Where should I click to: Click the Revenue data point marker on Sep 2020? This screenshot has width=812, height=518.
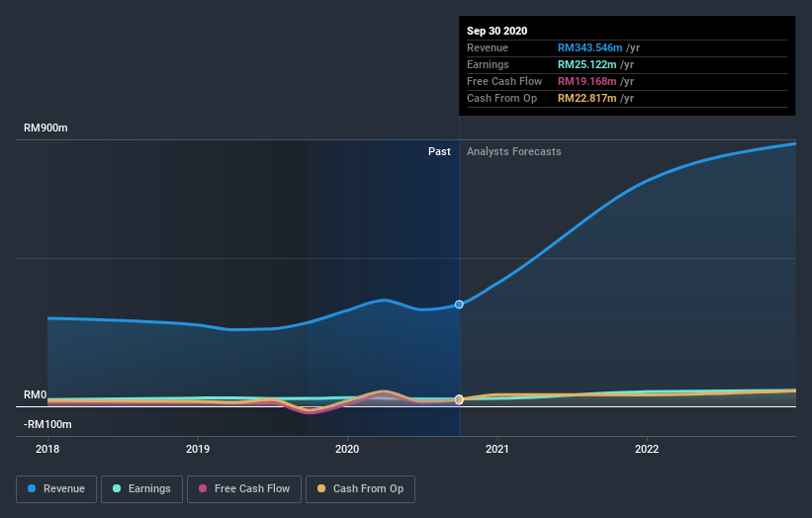(459, 304)
